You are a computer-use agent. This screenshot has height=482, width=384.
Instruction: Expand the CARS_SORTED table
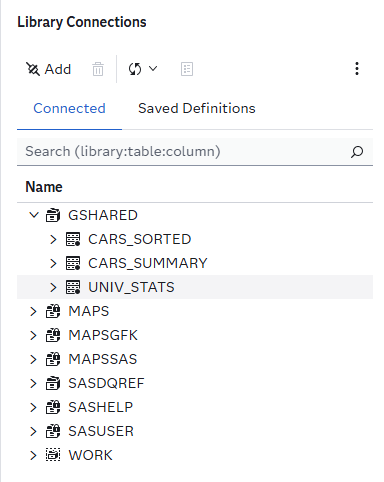coord(53,239)
